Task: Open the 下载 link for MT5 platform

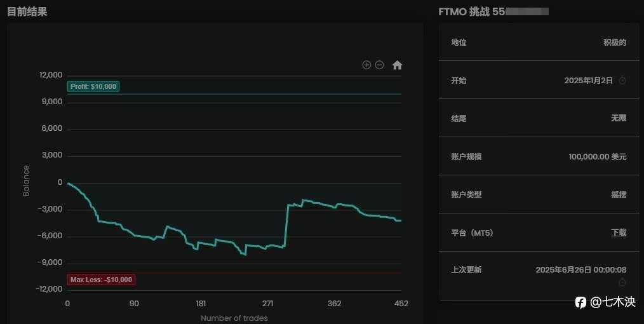Action: click(x=619, y=233)
